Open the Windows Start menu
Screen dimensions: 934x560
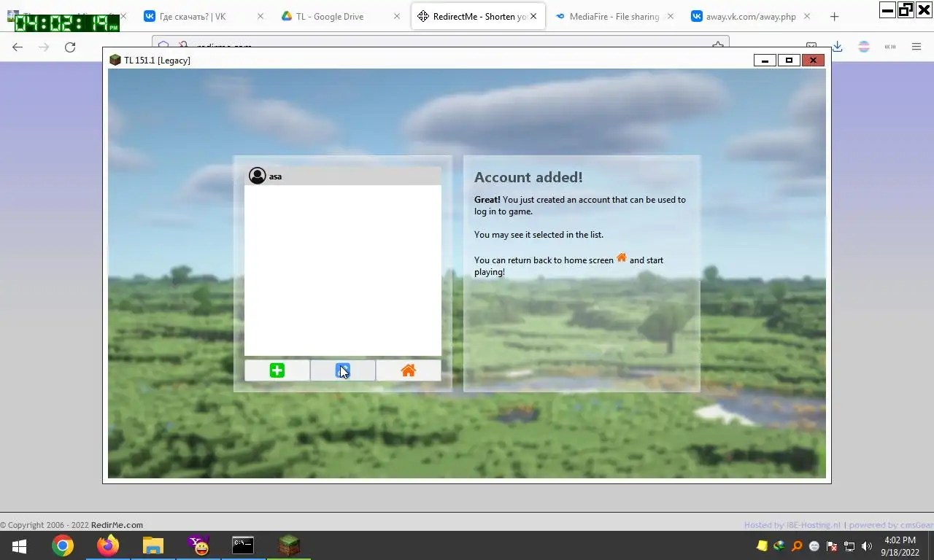[x=19, y=545]
